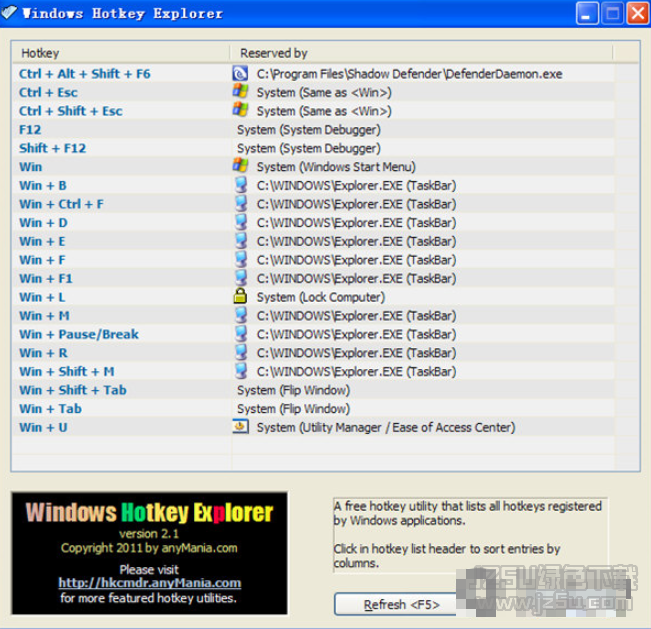Click System (Lock Computer) text
The image size is (651, 629).
click(x=321, y=297)
